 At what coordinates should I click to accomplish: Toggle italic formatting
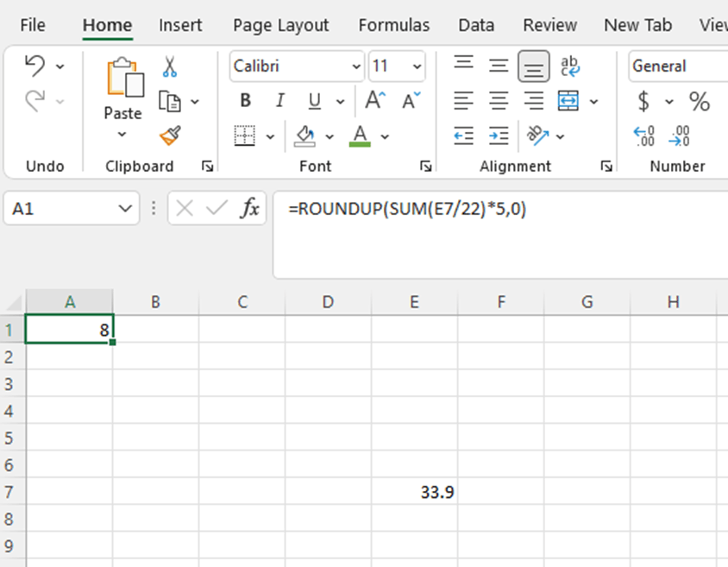click(279, 100)
